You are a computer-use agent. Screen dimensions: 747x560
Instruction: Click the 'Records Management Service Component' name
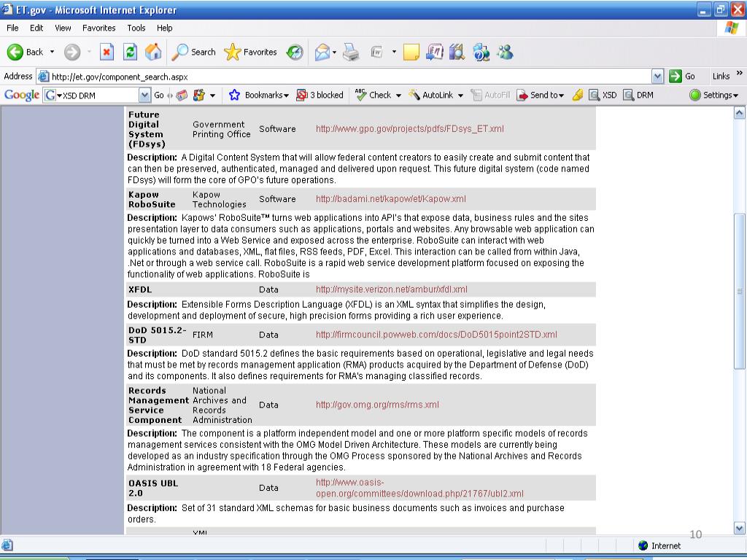[158, 405]
